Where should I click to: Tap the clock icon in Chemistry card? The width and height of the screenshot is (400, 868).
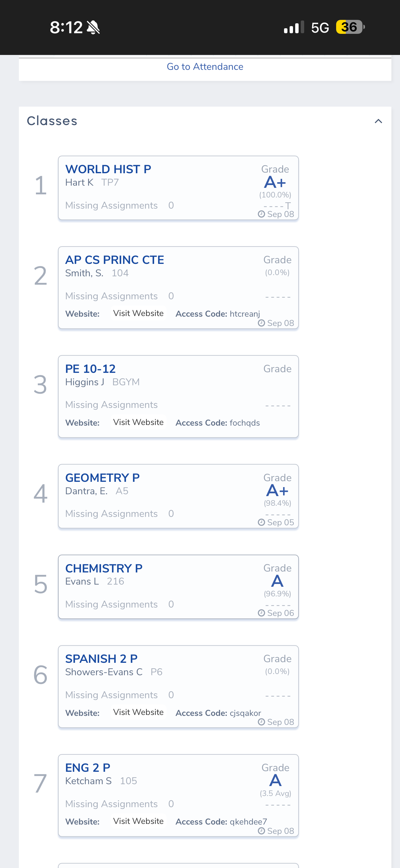pos(261,613)
